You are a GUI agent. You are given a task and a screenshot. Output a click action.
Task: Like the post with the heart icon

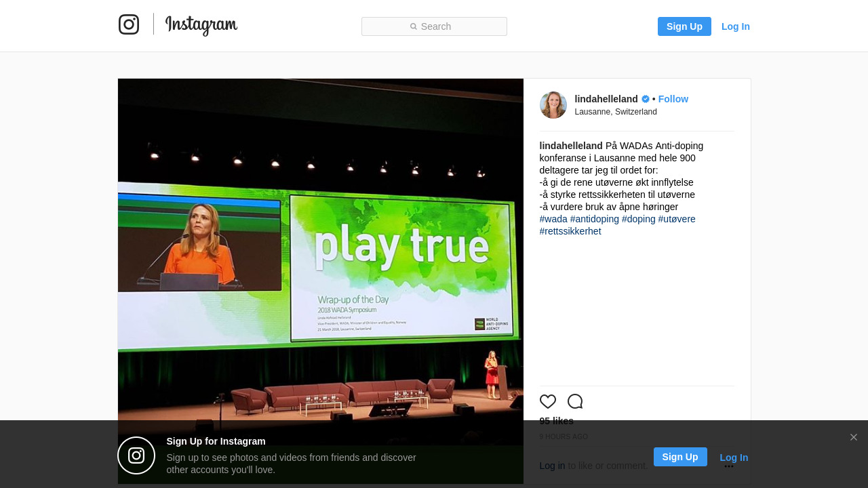[x=548, y=401]
